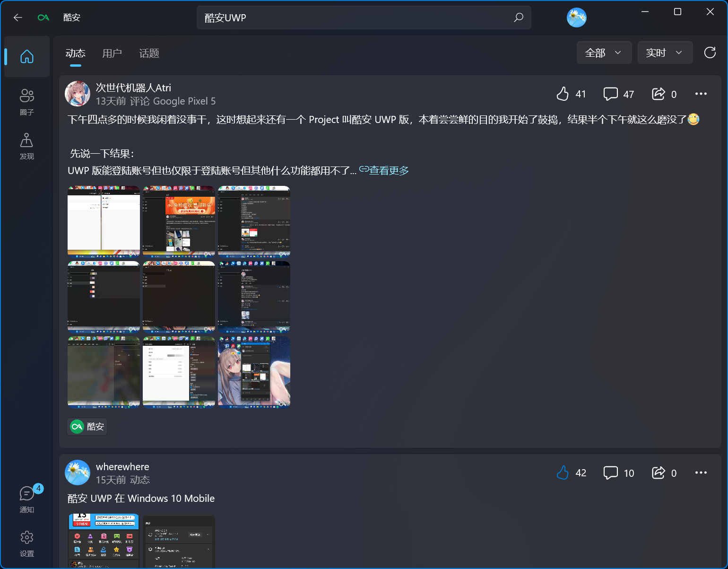Open third thumbnail in second row
Viewport: 728px width, 569px height.
tap(254, 297)
